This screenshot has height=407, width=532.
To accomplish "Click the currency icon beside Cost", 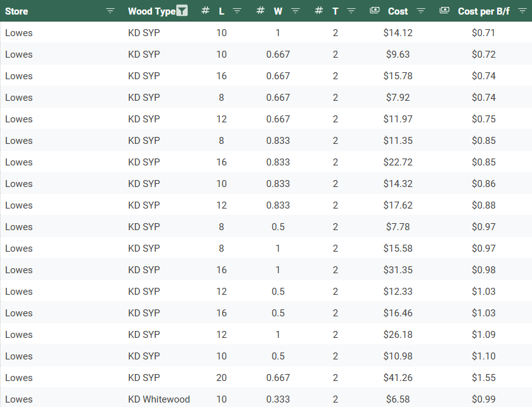I will point(375,11).
